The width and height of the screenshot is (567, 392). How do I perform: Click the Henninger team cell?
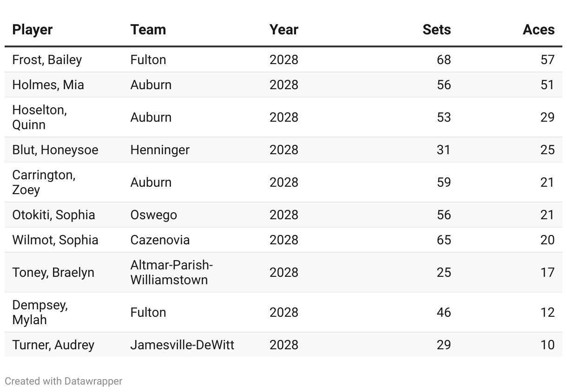pyautogui.click(x=160, y=150)
